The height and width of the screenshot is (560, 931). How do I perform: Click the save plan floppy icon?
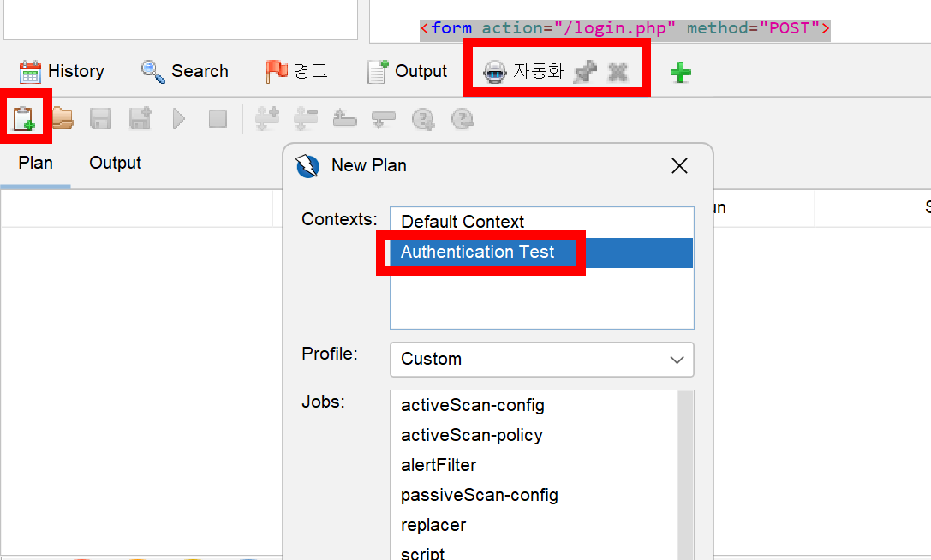pos(100,119)
